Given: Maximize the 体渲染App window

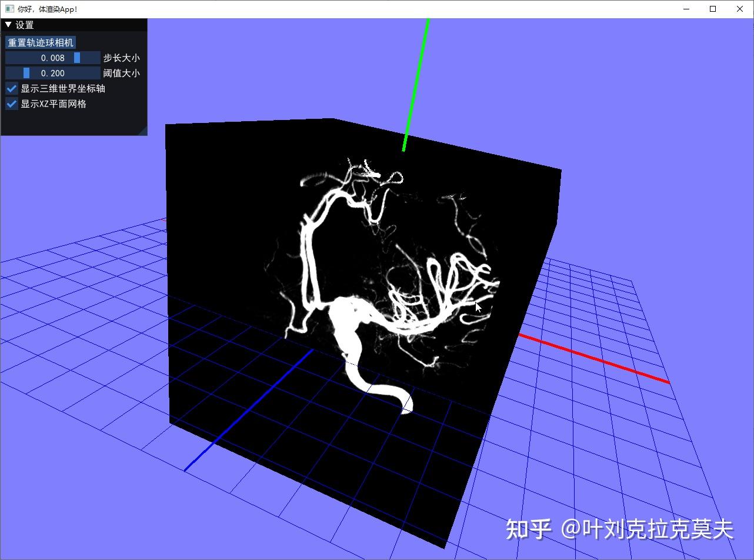Looking at the screenshot, I should [x=713, y=9].
